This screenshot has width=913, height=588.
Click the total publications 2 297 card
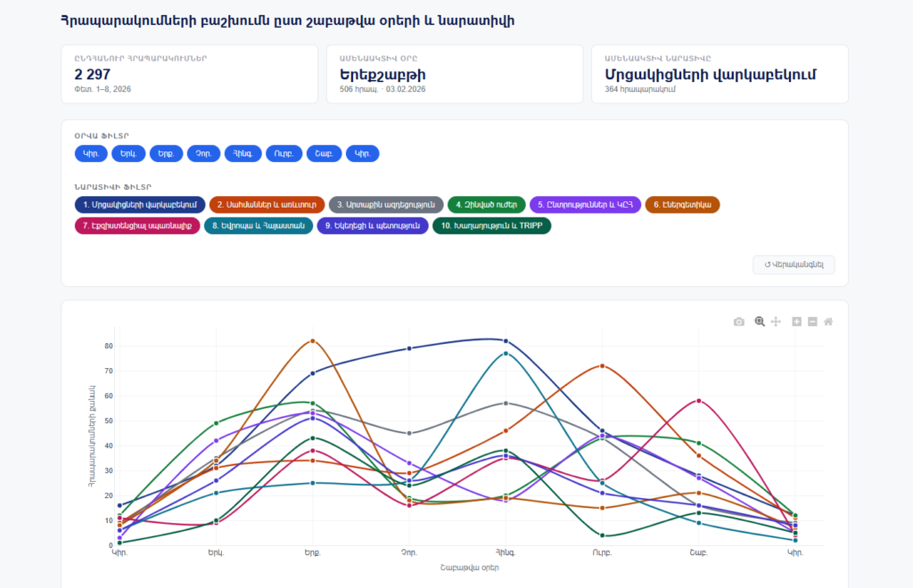pos(189,74)
